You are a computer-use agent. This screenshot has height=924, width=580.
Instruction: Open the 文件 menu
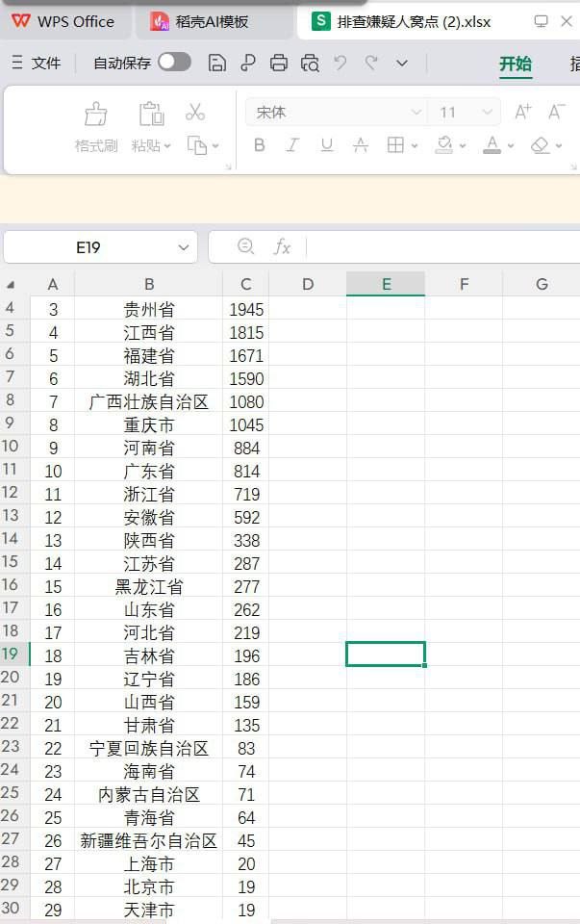tap(37, 63)
